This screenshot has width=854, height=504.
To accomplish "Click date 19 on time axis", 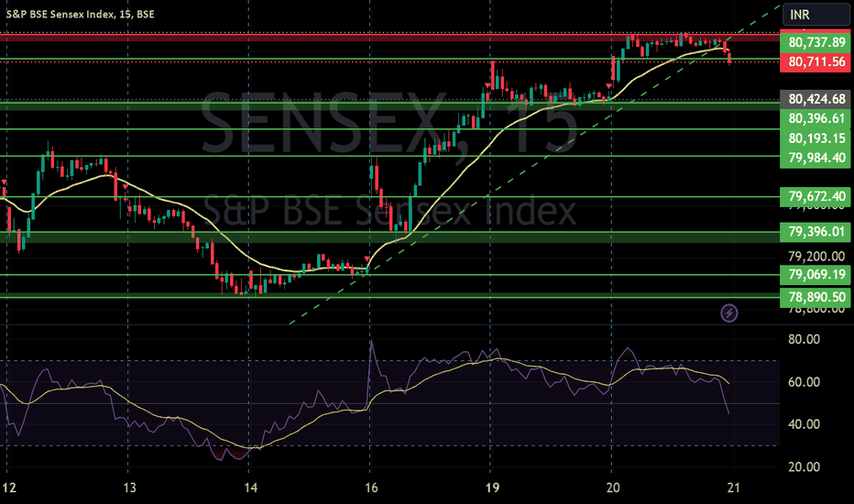I will [x=492, y=488].
